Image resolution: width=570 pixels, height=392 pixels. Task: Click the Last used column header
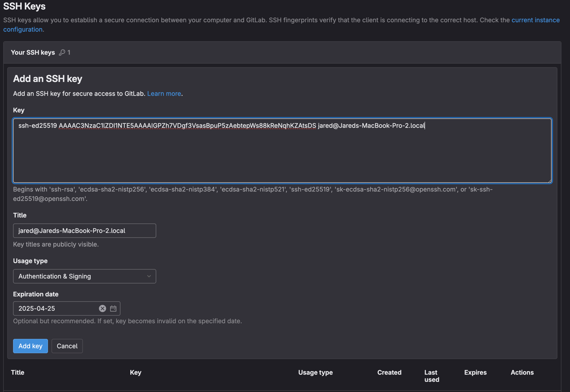[432, 376]
